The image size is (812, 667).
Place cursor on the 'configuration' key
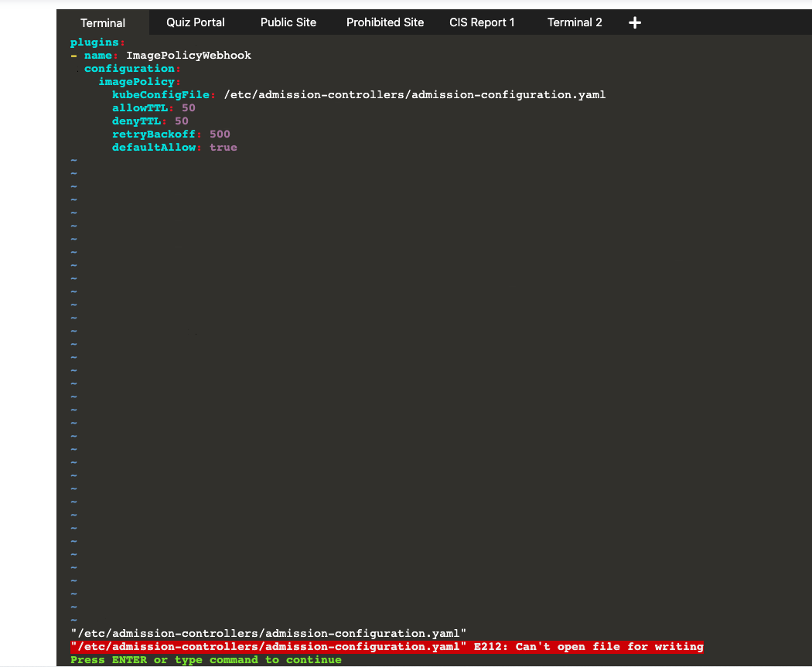pyautogui.click(x=128, y=69)
